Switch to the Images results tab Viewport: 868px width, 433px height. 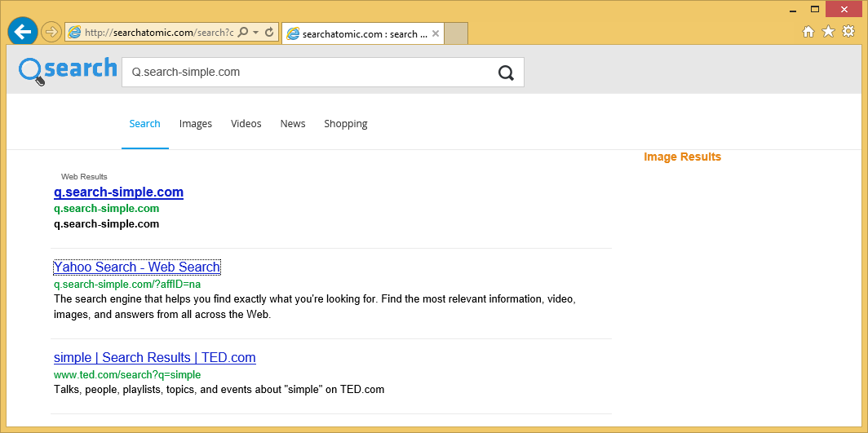pos(196,124)
